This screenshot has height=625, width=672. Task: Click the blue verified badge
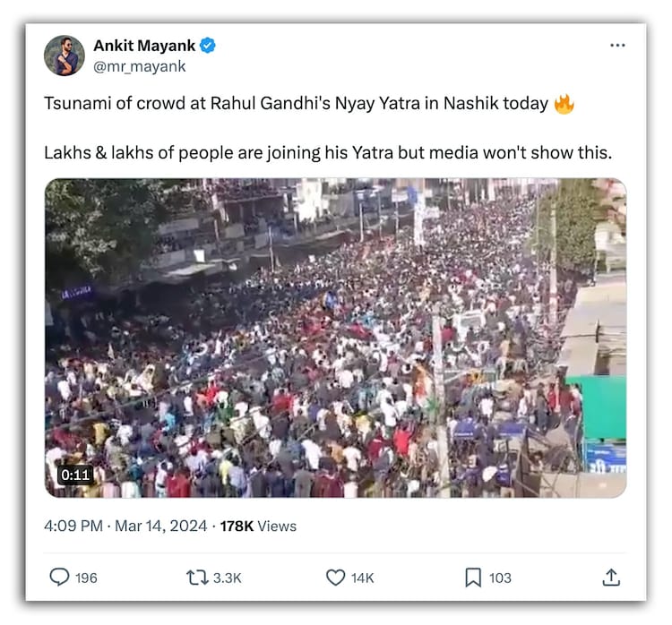click(208, 46)
